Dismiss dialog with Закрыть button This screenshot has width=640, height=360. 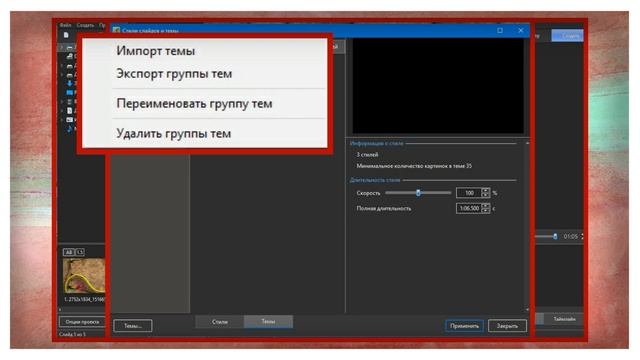pos(507,326)
